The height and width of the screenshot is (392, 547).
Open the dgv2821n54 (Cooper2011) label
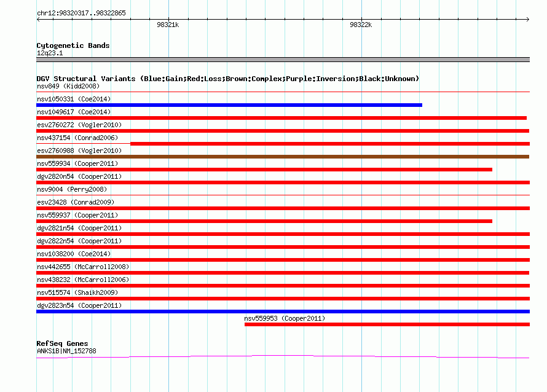79,228
